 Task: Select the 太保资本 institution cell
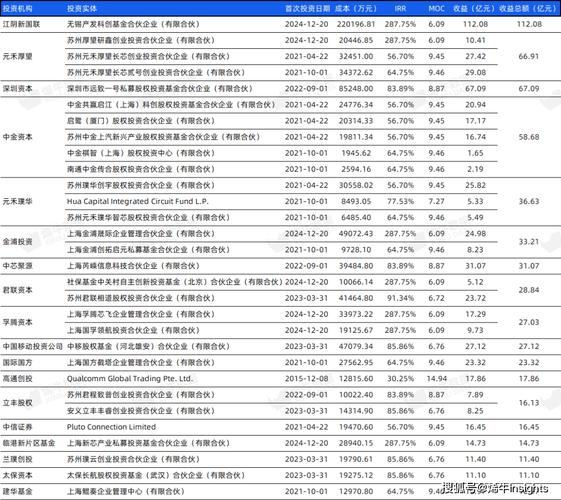point(18,475)
